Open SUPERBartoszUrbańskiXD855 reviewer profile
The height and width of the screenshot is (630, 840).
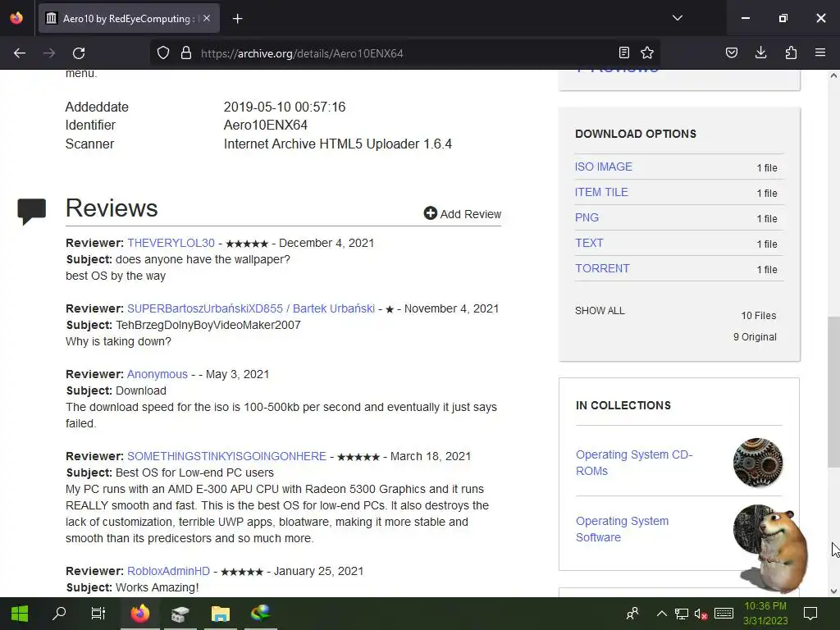pyautogui.click(x=251, y=308)
